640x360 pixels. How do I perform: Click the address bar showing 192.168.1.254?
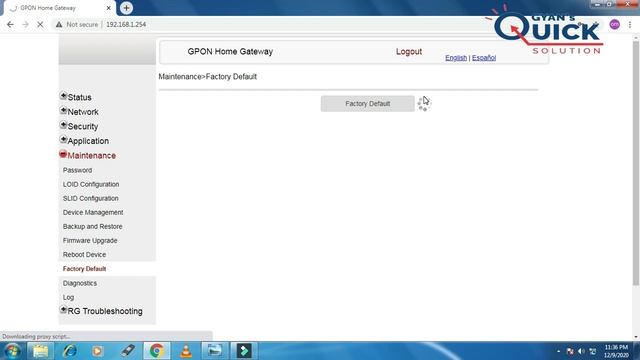(126, 24)
